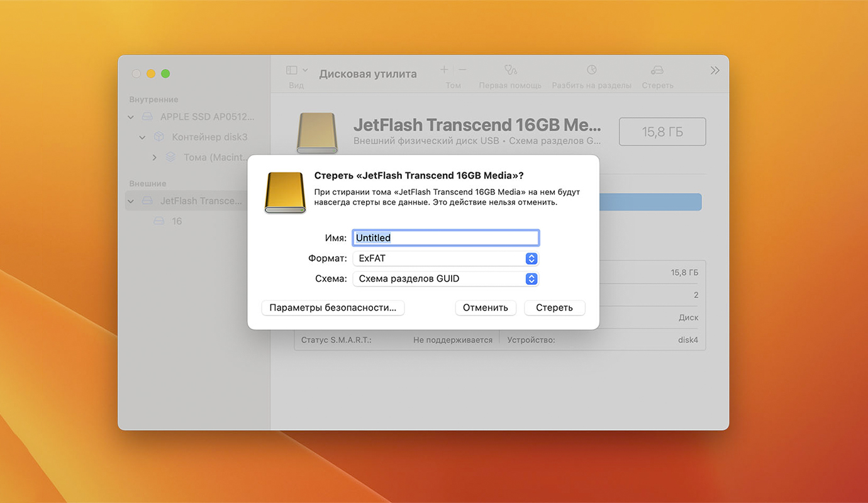The image size is (868, 503).
Task: Select JetFlash Transce... in sidebar
Action: 201,201
